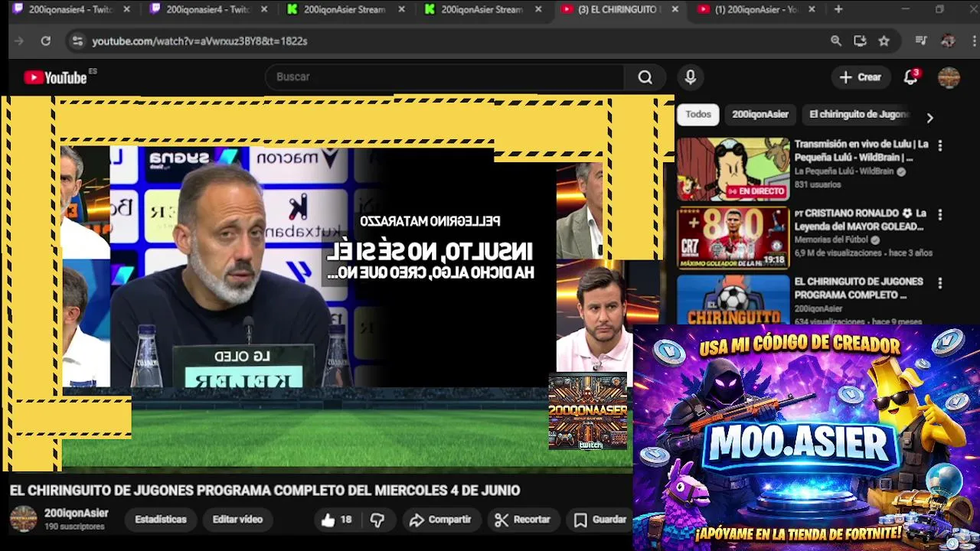Open YouTube account avatar menu
The width and height of the screenshot is (980, 551).
(949, 77)
